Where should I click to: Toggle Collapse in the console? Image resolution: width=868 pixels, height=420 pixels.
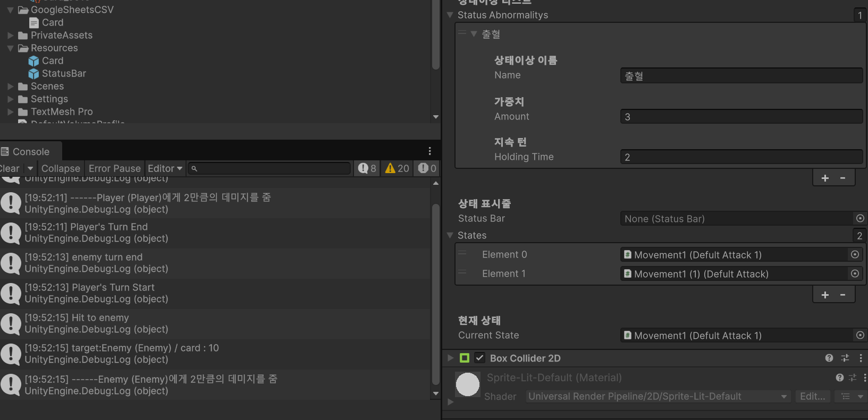pyautogui.click(x=61, y=168)
